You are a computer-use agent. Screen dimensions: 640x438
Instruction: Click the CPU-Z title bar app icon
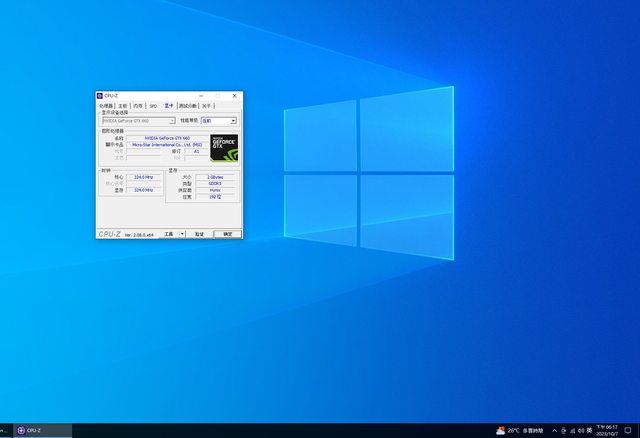click(x=100, y=96)
